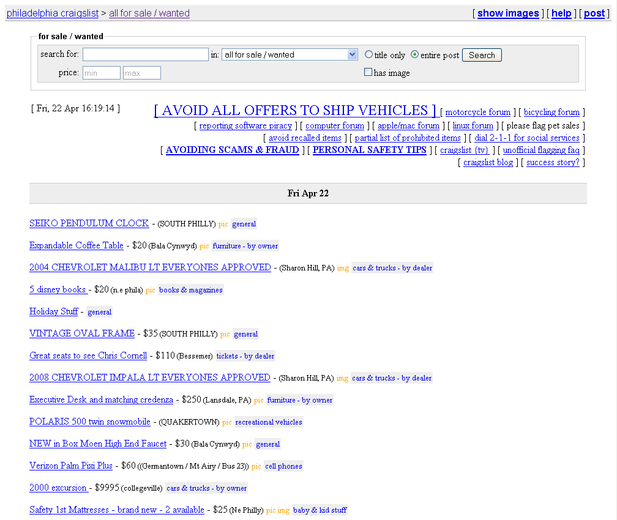
Task: Open the VINTAGE OVAL FRAME listing
Action: click(82, 333)
